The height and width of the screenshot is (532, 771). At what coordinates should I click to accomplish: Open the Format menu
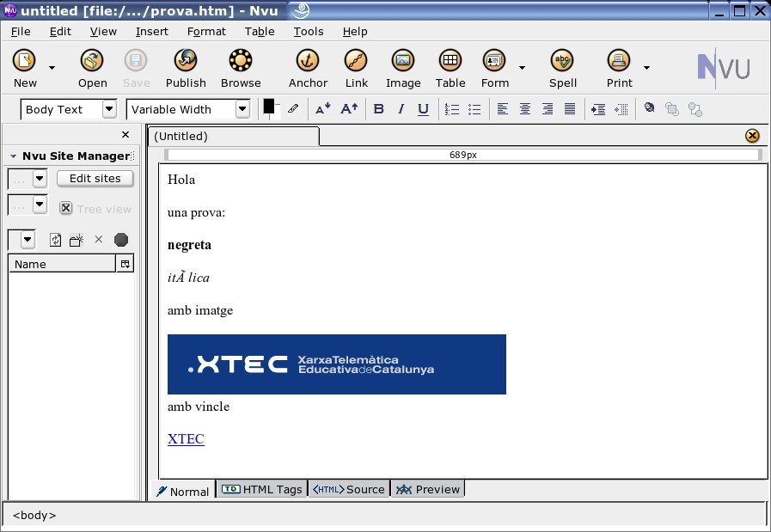click(206, 32)
